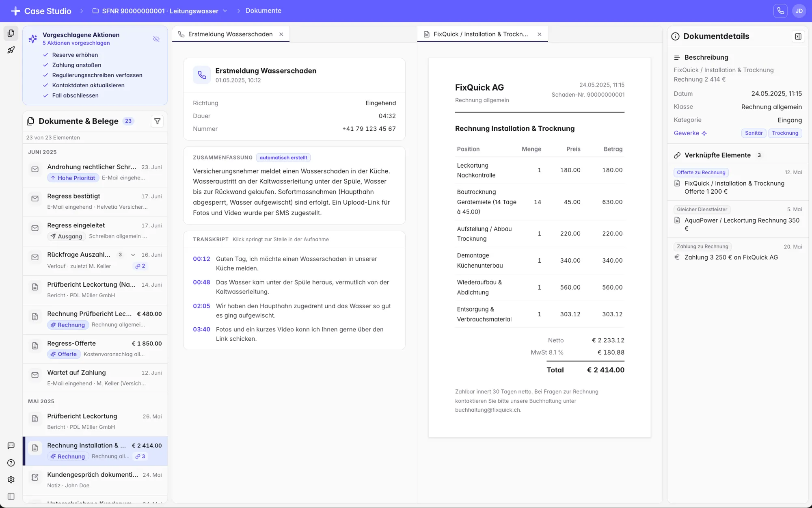Screen dimensions: 812x508
Task: Open the SFNR 90000000001 case dropdown
Action: 160,11
